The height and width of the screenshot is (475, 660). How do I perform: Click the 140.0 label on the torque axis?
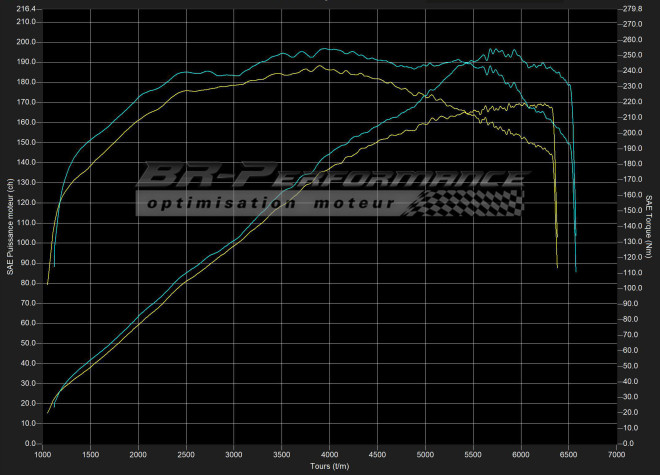[632, 226]
